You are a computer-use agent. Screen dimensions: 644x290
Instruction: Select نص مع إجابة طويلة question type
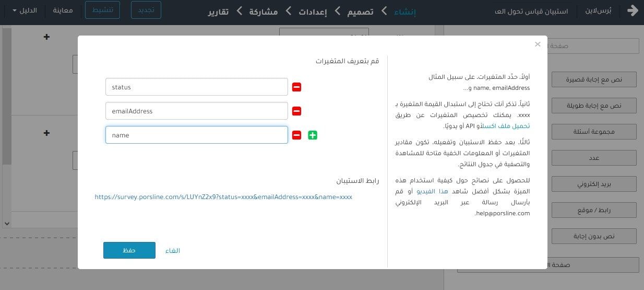(x=594, y=106)
